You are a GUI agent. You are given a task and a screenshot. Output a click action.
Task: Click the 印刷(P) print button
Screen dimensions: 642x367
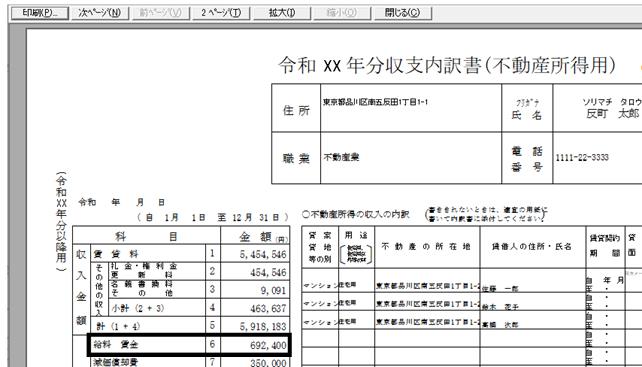(x=40, y=13)
